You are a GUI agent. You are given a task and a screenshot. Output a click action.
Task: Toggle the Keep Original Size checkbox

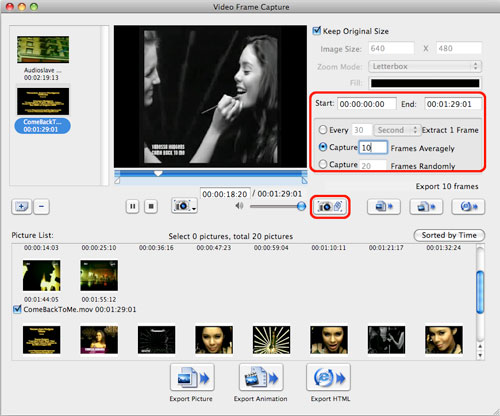[316, 31]
